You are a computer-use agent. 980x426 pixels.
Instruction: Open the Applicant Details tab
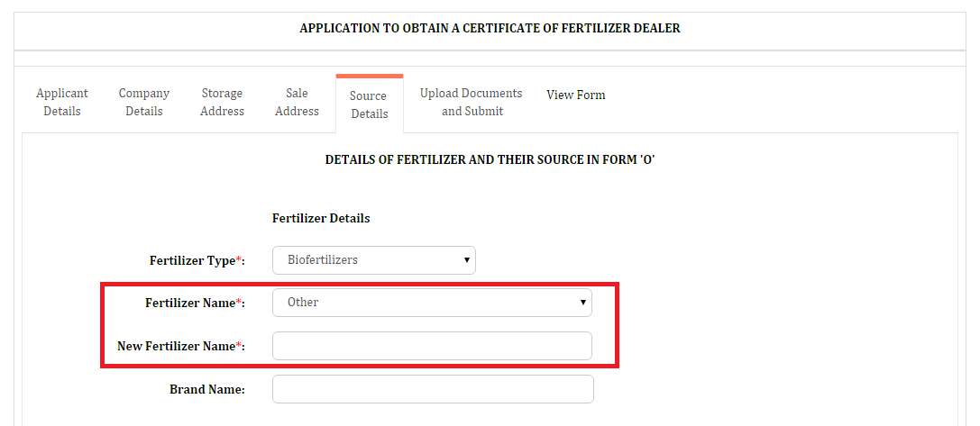pyautogui.click(x=62, y=103)
